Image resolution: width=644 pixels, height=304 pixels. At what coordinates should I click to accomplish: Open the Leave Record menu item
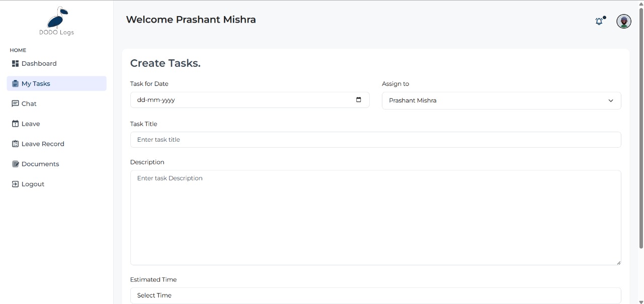(x=43, y=144)
